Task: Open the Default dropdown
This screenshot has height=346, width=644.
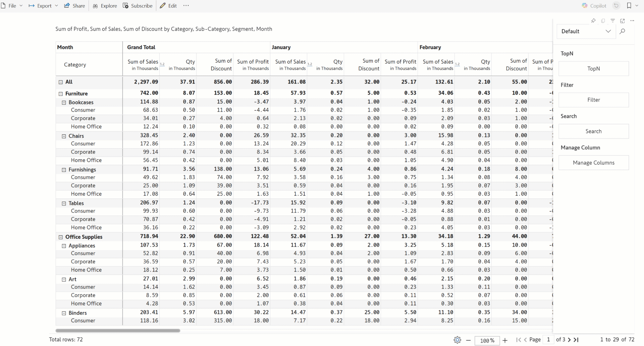Action: 586,31
